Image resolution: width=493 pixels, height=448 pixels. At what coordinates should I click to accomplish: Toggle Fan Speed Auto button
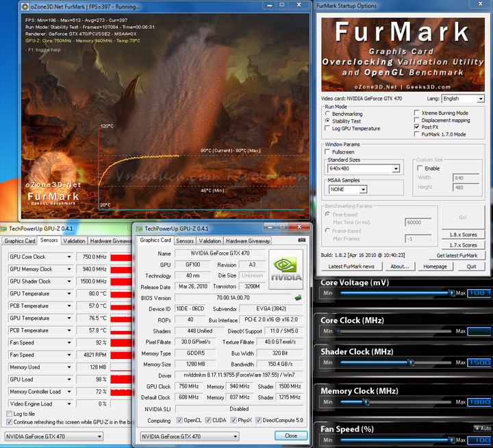482,429
